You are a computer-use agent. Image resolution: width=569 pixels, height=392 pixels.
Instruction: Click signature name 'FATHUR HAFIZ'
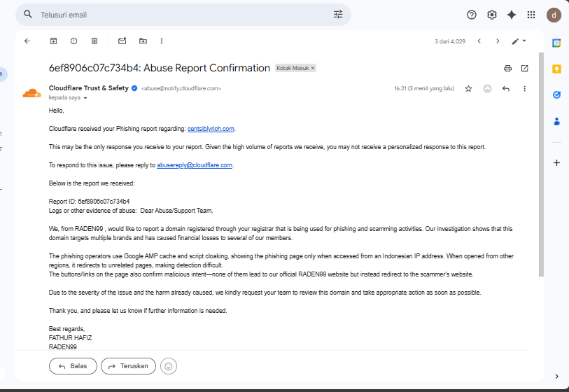coord(71,338)
